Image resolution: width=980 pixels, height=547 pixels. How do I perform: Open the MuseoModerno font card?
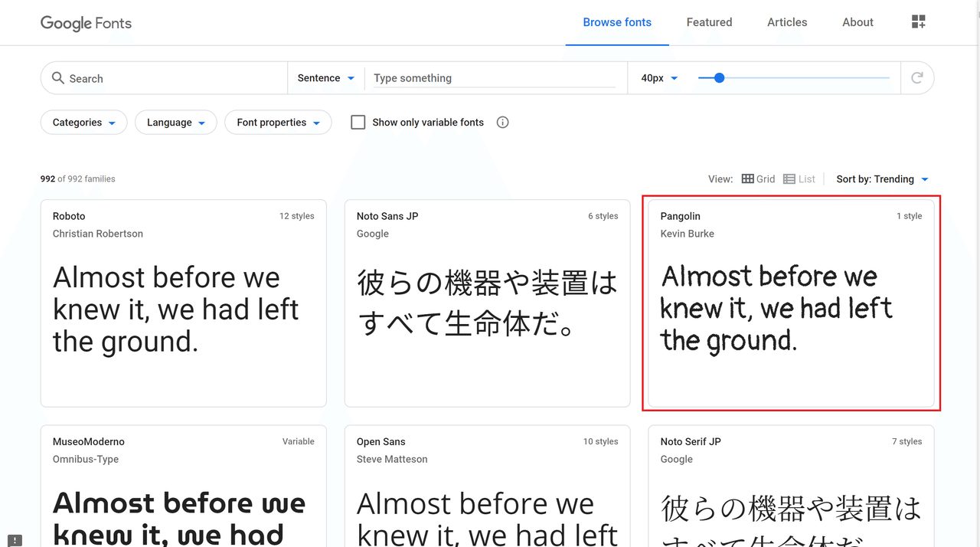coord(184,486)
